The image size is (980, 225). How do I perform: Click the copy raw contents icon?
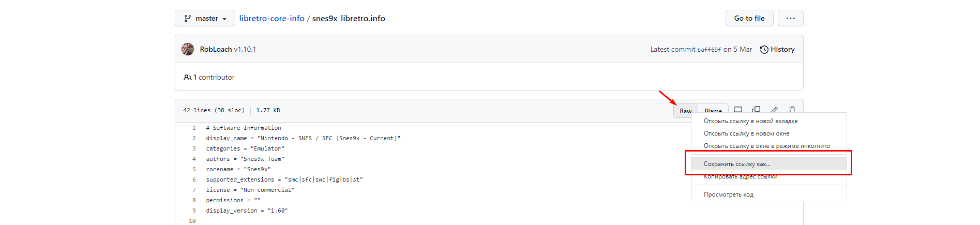tap(756, 109)
